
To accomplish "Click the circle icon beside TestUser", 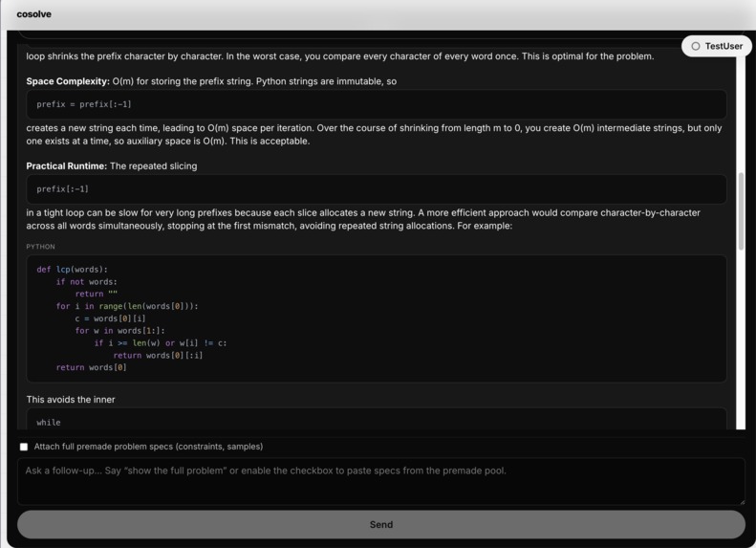I will tap(695, 46).
